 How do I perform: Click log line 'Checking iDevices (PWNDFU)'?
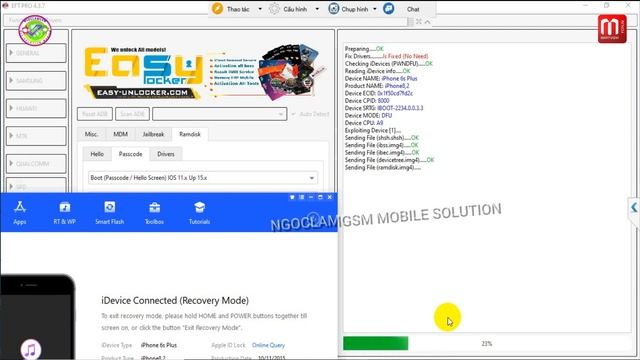[x=388, y=64]
